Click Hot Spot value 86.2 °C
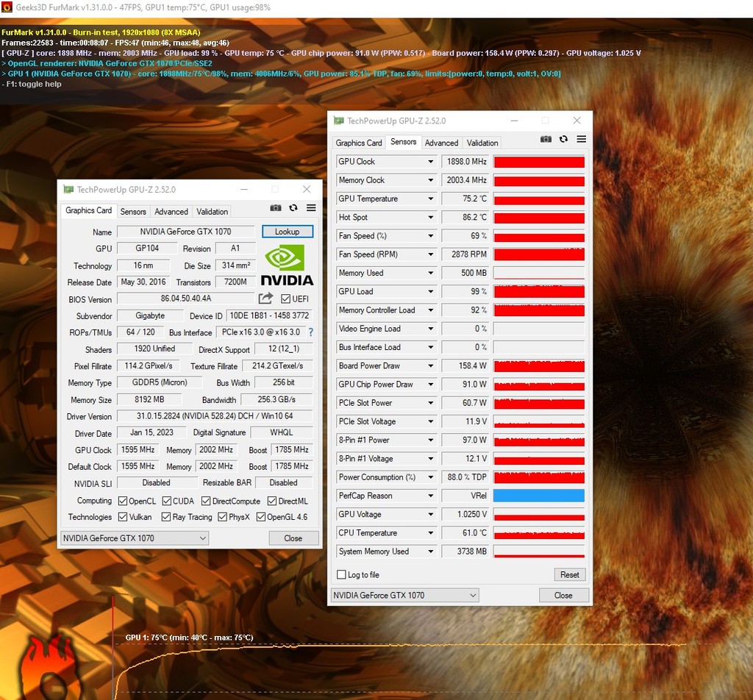 (x=465, y=218)
